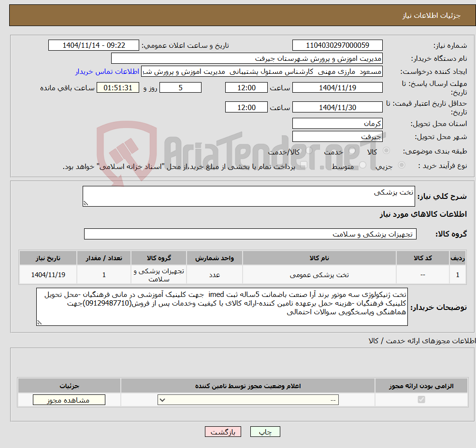Select the خدمت radio button
476x448 pixels.
click(x=352, y=151)
